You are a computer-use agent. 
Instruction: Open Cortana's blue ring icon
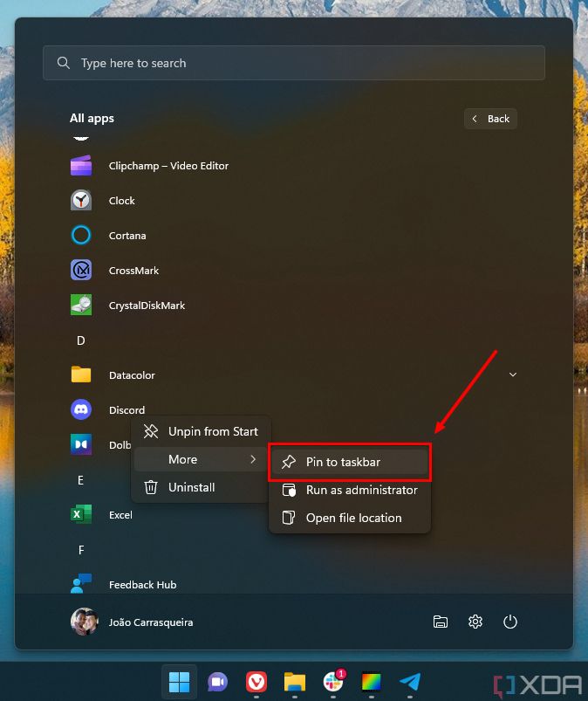click(x=81, y=235)
